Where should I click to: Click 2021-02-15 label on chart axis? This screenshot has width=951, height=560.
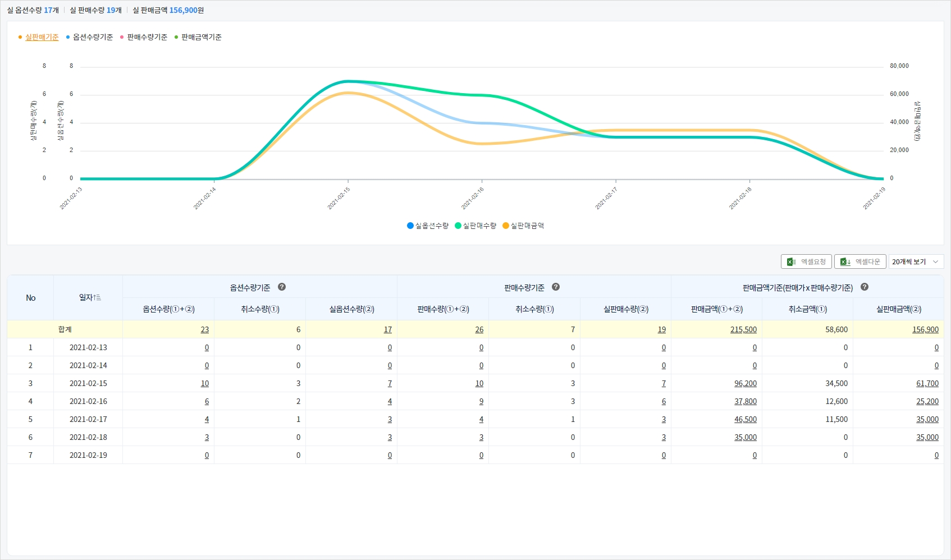point(339,198)
